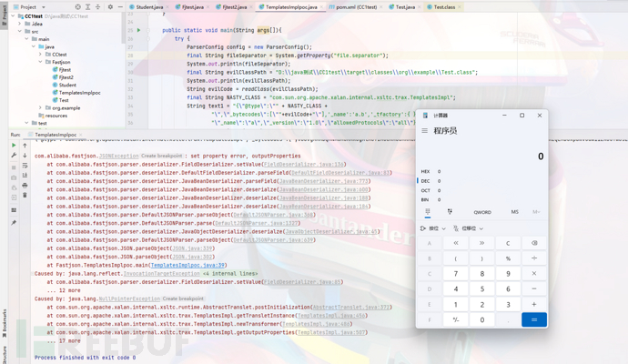Click the print icon in Run toolbar
The image size is (628, 364).
click(x=25, y=185)
